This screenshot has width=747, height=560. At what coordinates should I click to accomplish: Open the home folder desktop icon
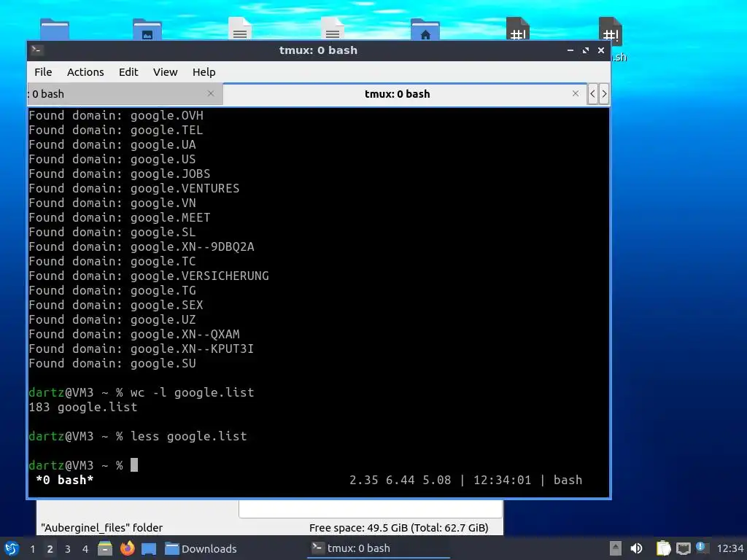pyautogui.click(x=425, y=29)
